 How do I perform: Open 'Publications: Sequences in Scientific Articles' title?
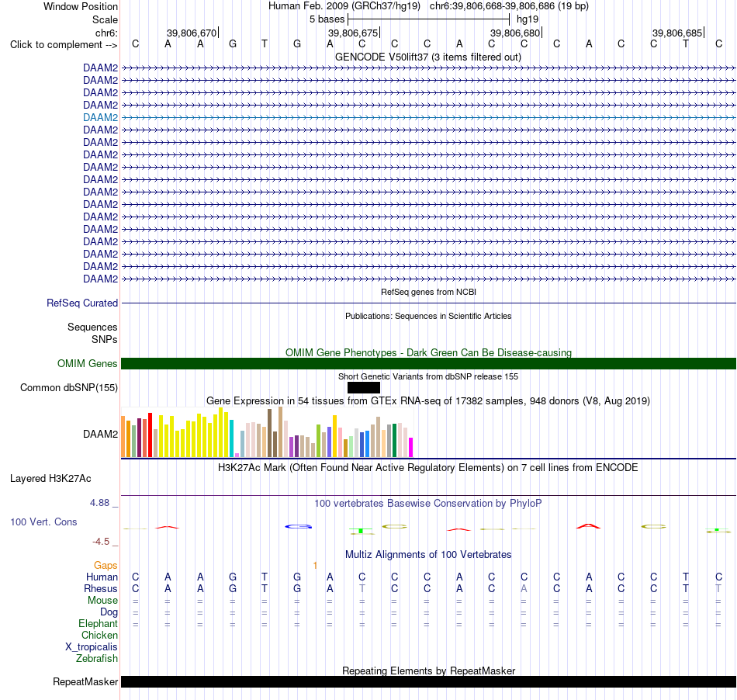[428, 316]
